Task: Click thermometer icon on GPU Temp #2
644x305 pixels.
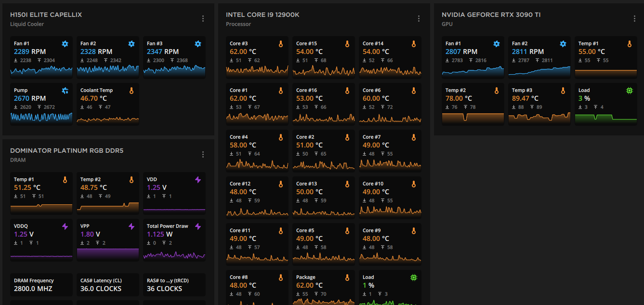Action: tap(497, 91)
